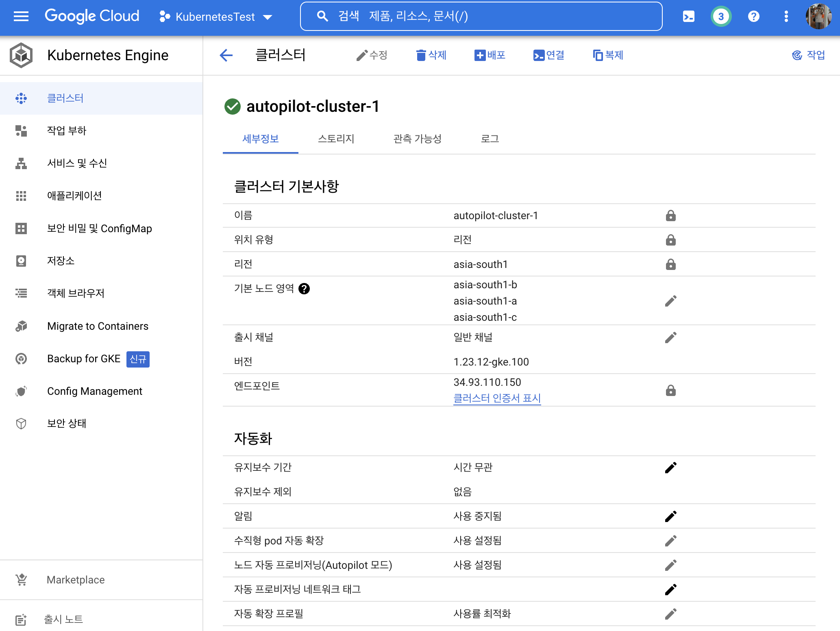Click the 연결 connect button
Image resolution: width=840 pixels, height=631 pixels.
548,55
